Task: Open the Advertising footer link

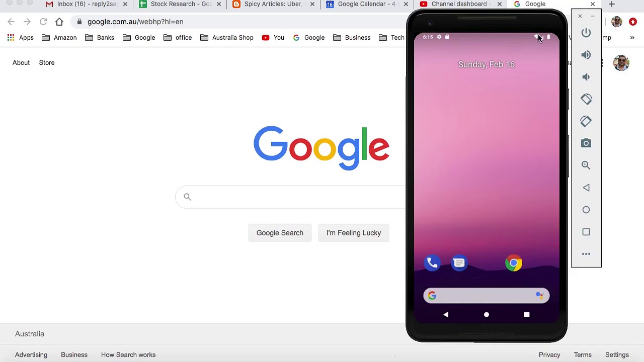Action: click(x=31, y=355)
